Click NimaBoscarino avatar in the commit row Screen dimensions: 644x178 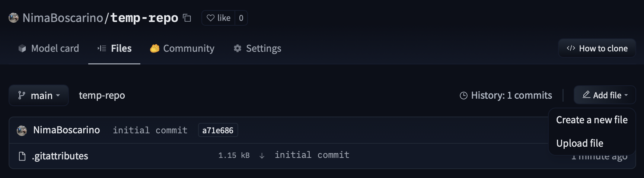pyautogui.click(x=22, y=130)
